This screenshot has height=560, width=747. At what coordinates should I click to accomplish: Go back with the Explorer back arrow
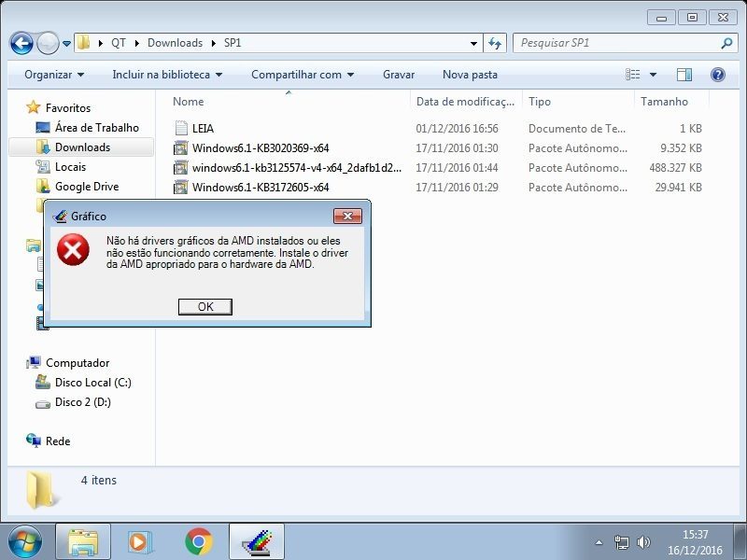[x=21, y=43]
